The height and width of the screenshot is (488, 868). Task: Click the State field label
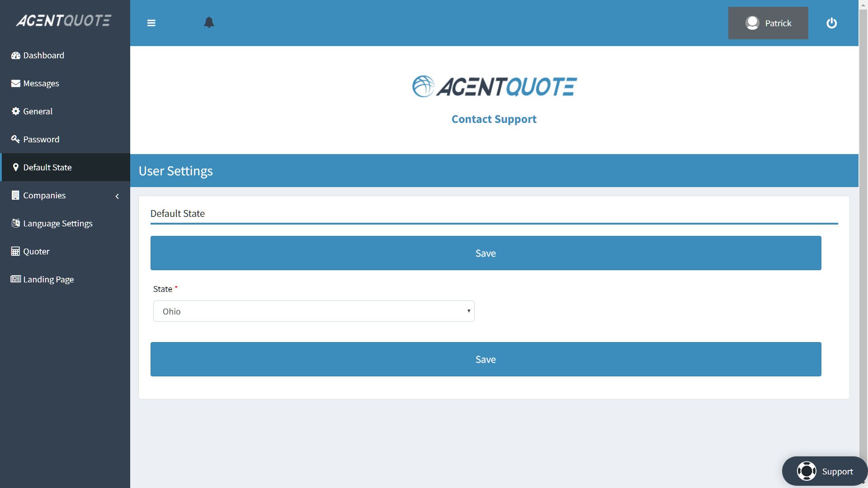163,289
